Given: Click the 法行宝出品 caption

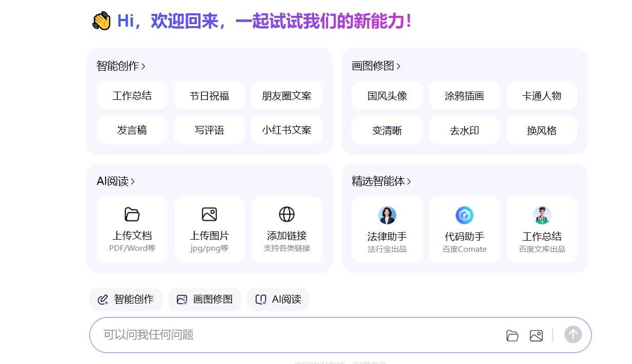Looking at the screenshot, I should coord(387,249).
